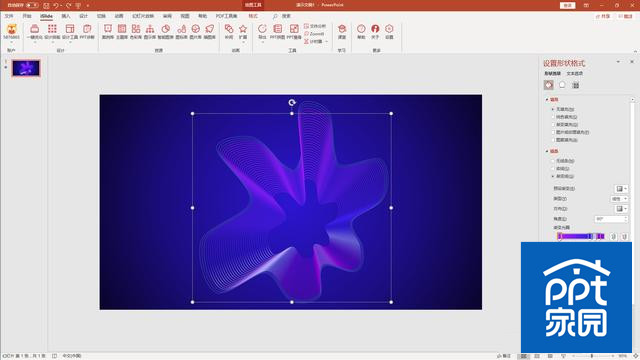Screen dimensions: 640x360
Task: Open the design tools icon
Action: pos(70,29)
